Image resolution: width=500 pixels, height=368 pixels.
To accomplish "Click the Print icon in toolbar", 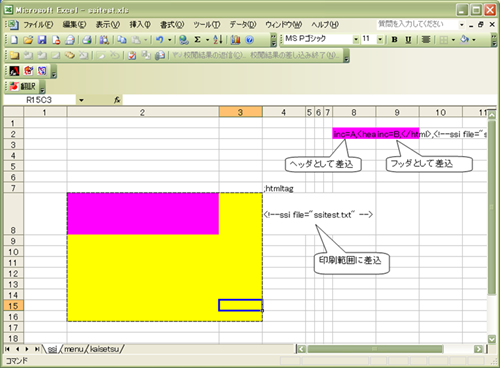I will (87, 40).
